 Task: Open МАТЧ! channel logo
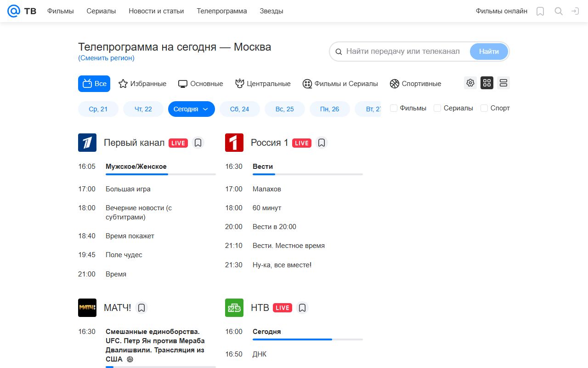tap(87, 308)
